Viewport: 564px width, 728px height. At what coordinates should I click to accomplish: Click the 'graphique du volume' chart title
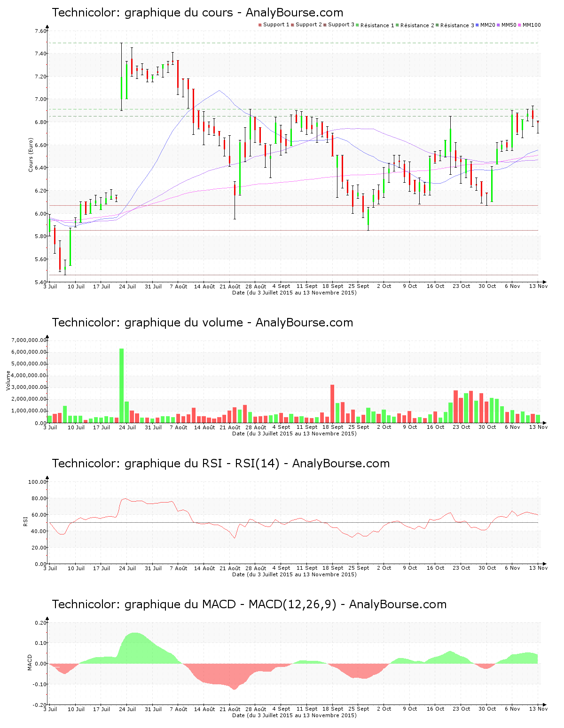(202, 323)
